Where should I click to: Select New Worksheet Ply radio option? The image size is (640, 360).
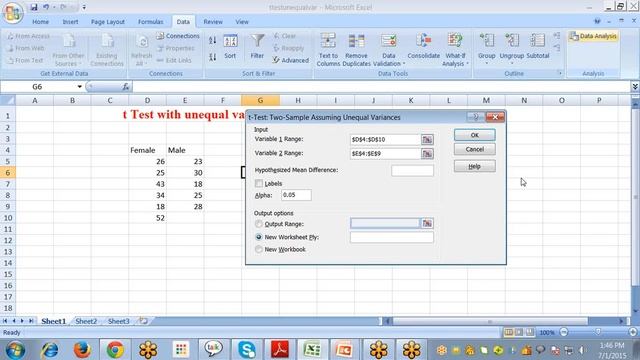point(258,237)
